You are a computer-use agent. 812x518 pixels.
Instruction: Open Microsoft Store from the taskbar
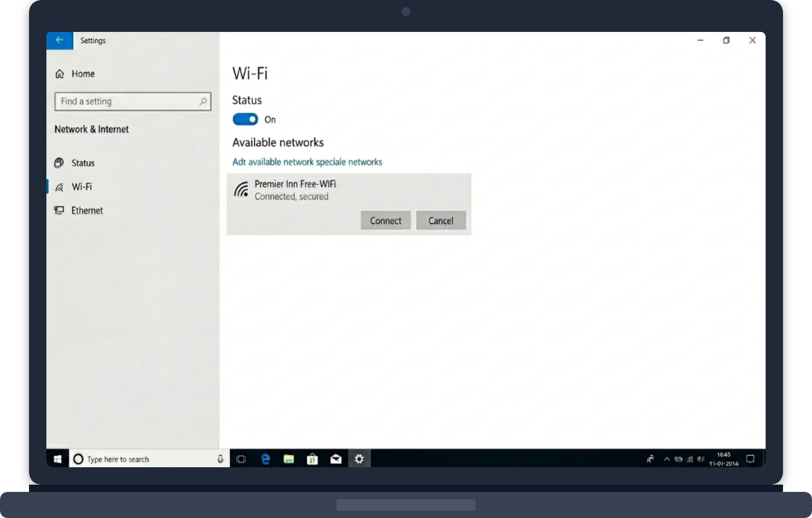pyautogui.click(x=312, y=459)
